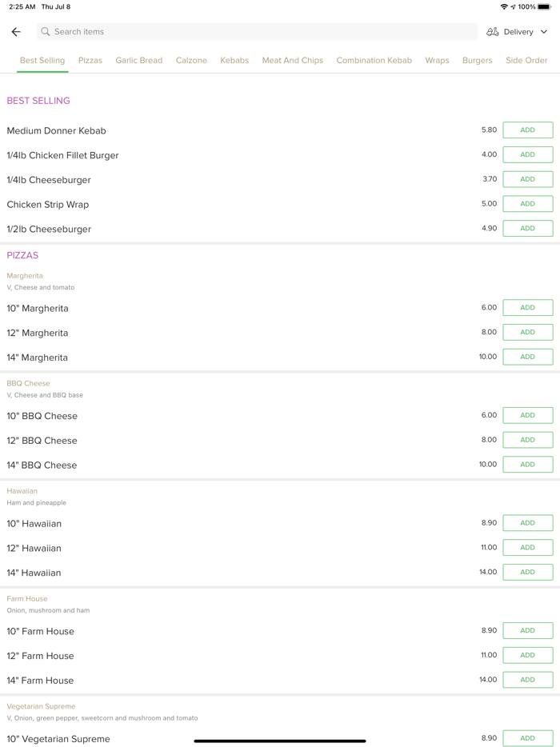Open the Burgers tab
Viewport: 560px width, 747px height.
pos(477,60)
